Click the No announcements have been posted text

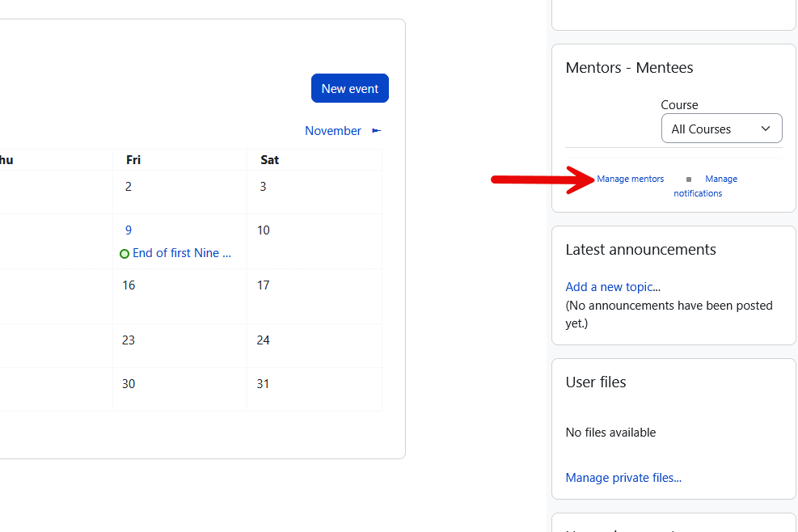[669, 315]
